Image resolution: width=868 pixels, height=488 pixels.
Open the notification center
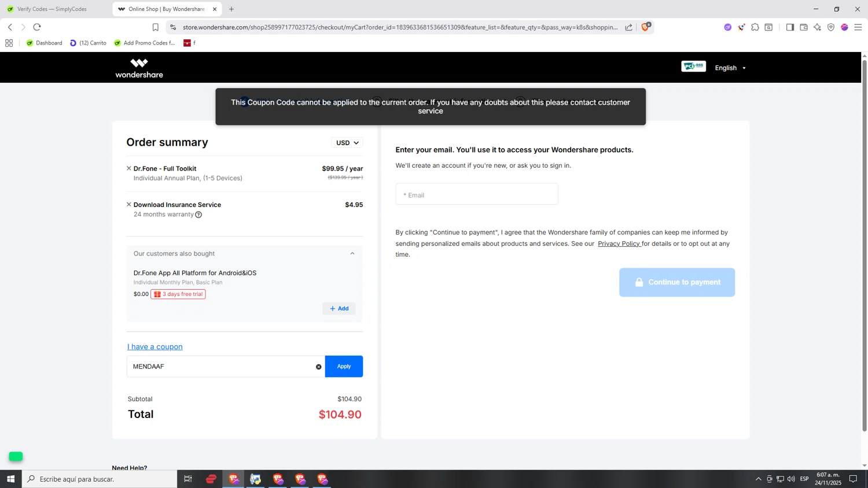(x=853, y=479)
